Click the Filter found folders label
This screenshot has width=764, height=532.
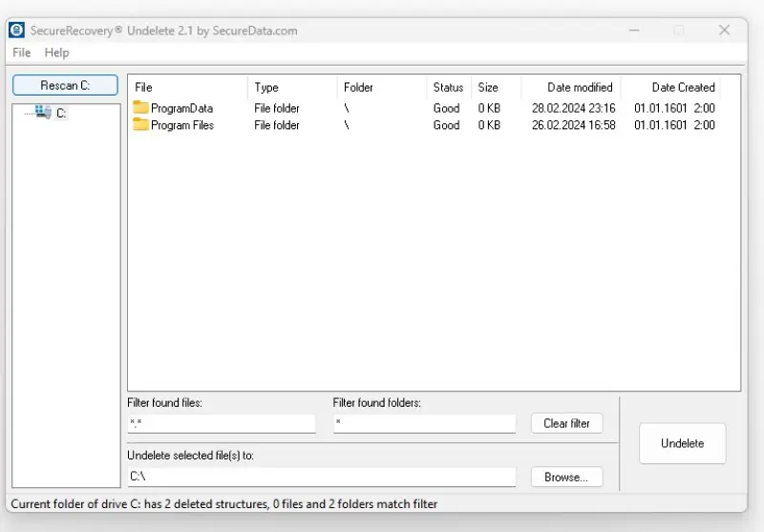click(376, 403)
